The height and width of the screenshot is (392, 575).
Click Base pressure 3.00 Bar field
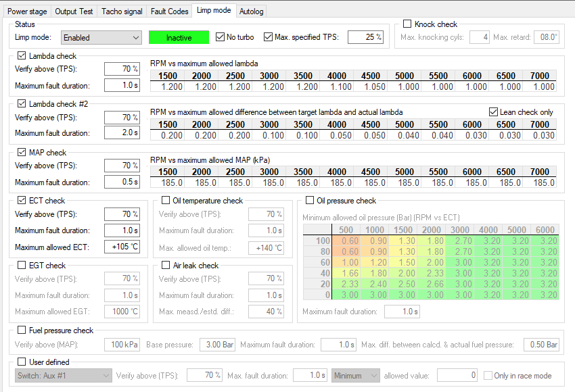coord(217,345)
